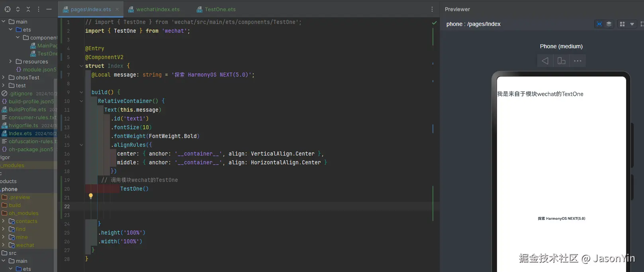This screenshot has width=644, height=272.
Task: Toggle the Previewer component layers icon
Action: (609, 24)
